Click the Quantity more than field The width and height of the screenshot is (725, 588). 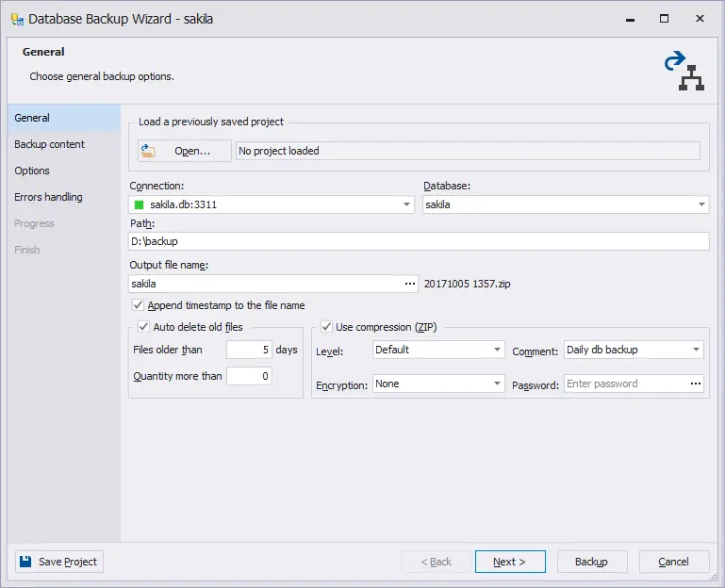pos(249,376)
